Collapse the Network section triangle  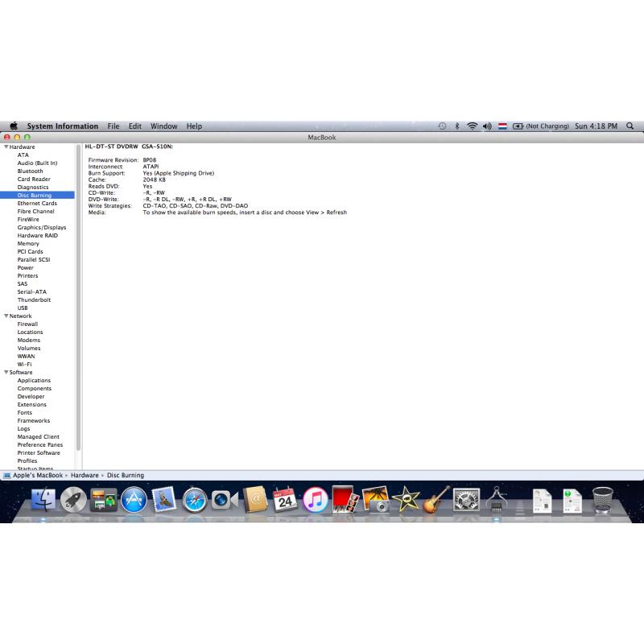[6, 316]
